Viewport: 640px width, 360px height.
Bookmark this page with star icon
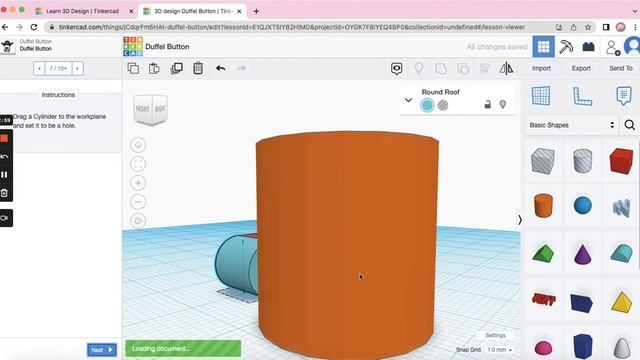coord(588,27)
